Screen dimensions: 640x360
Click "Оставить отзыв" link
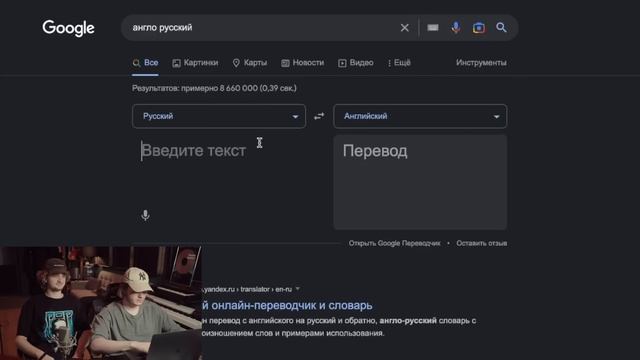482,243
